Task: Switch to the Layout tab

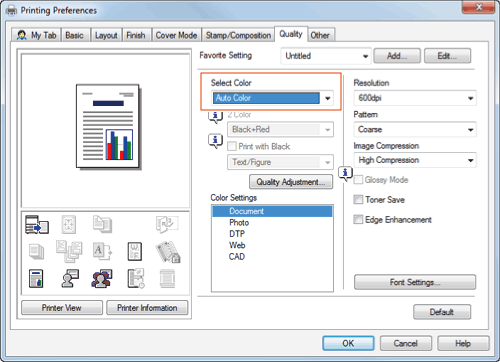Action: click(x=106, y=35)
